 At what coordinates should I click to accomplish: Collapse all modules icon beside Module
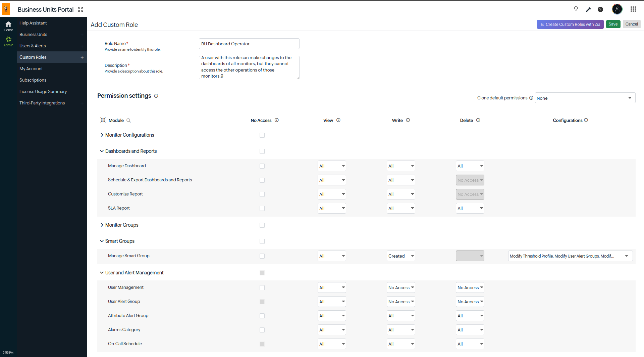click(x=103, y=120)
